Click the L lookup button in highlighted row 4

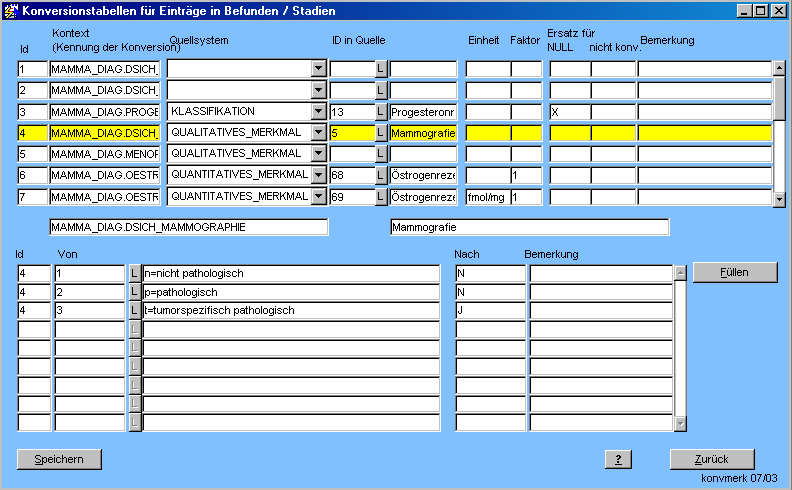click(381, 133)
